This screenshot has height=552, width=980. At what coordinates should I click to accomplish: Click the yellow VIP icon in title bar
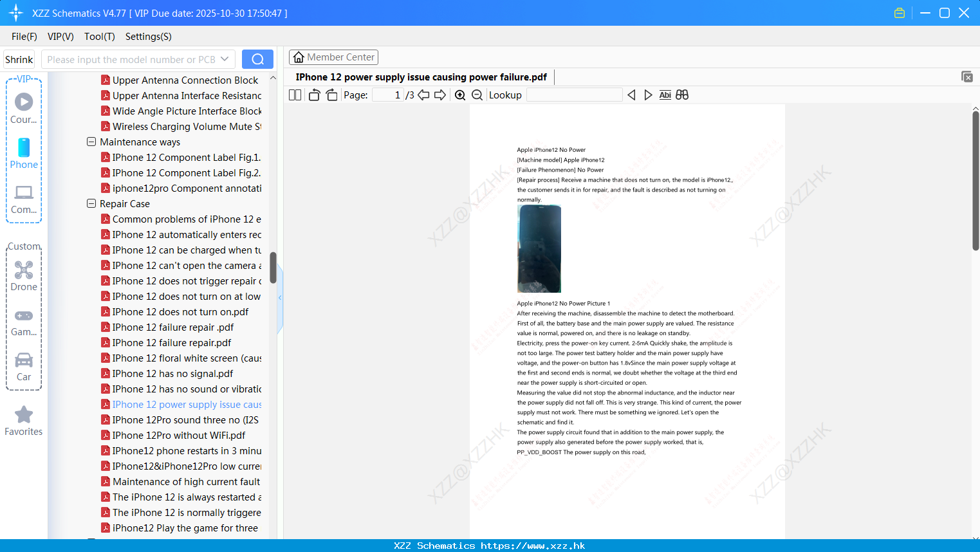(900, 13)
